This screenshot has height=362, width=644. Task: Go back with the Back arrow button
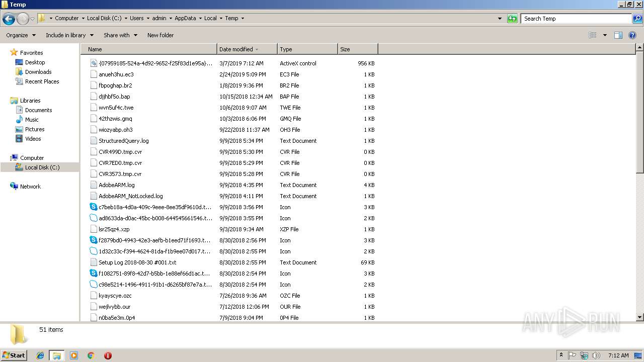pos(9,19)
